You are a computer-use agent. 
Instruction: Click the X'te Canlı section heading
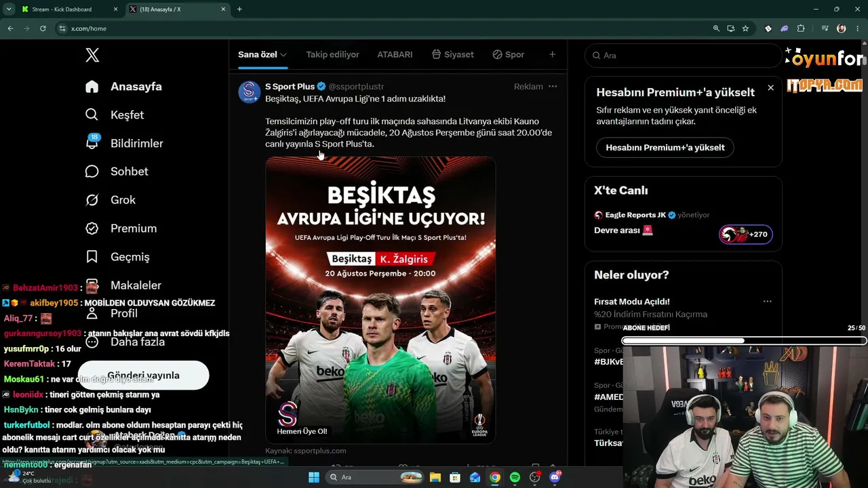[621, 190]
